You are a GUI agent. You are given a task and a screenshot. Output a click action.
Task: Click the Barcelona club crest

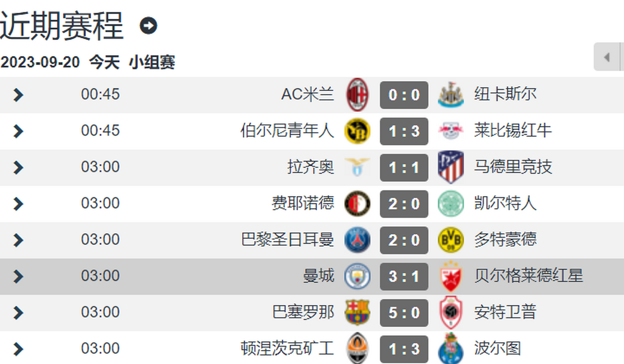tap(357, 312)
